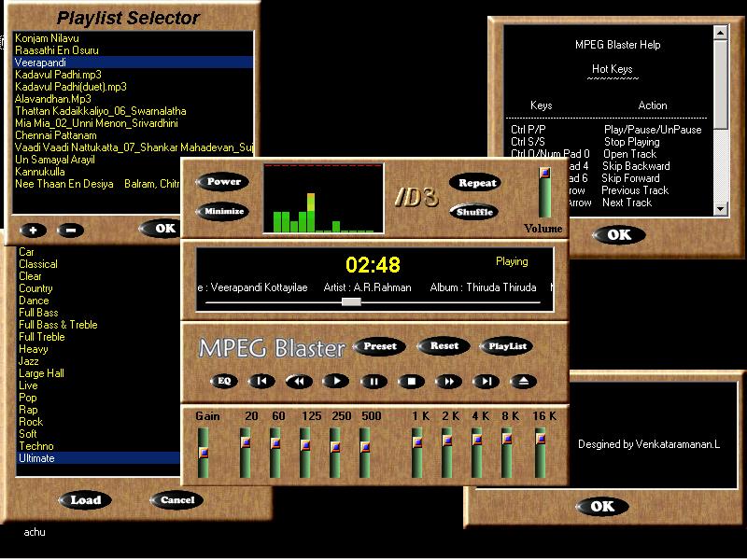Select the Veerapandi playlist entry

click(133, 63)
